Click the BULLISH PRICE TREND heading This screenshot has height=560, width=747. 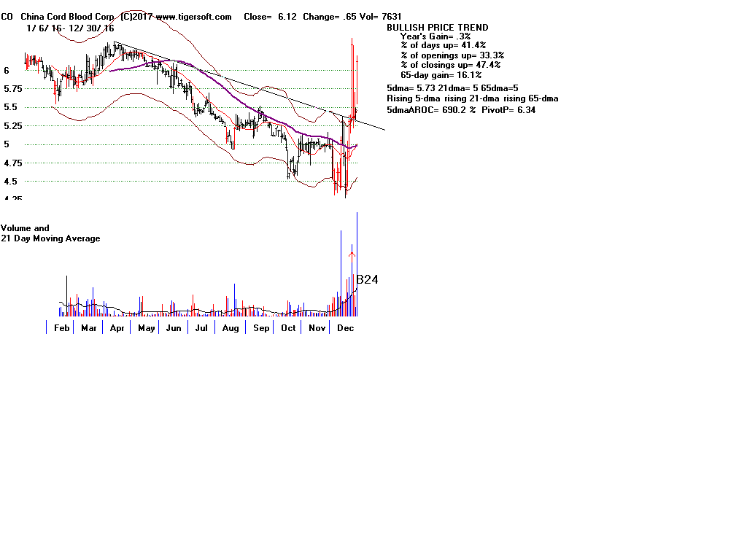click(438, 28)
